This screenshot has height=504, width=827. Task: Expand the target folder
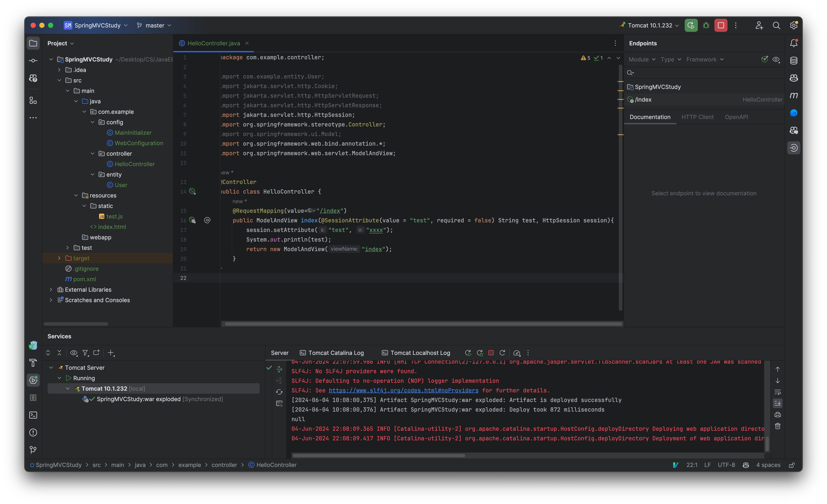pos(59,258)
